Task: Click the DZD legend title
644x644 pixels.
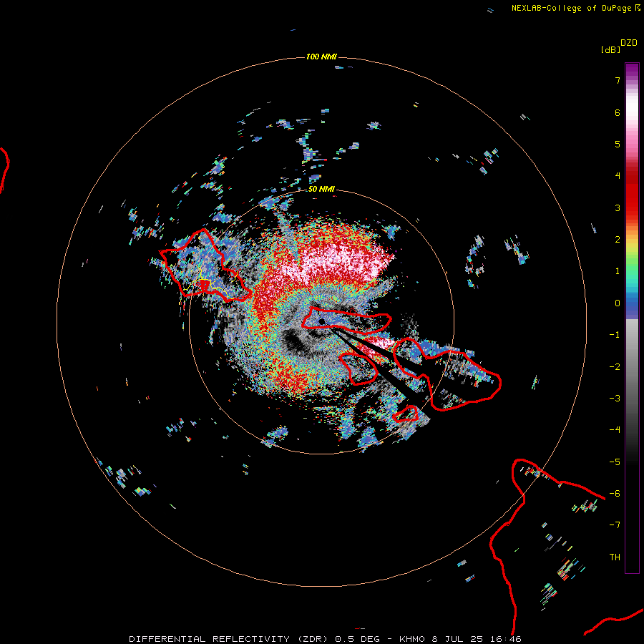Action: [x=629, y=43]
